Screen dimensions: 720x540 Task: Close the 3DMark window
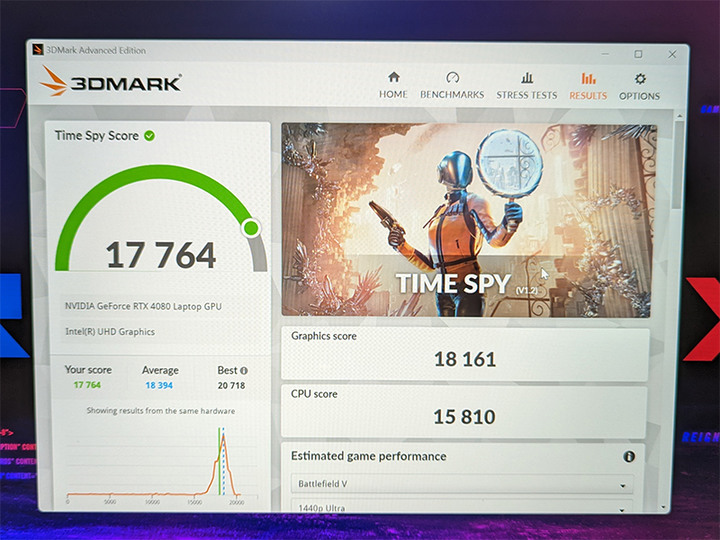672,54
